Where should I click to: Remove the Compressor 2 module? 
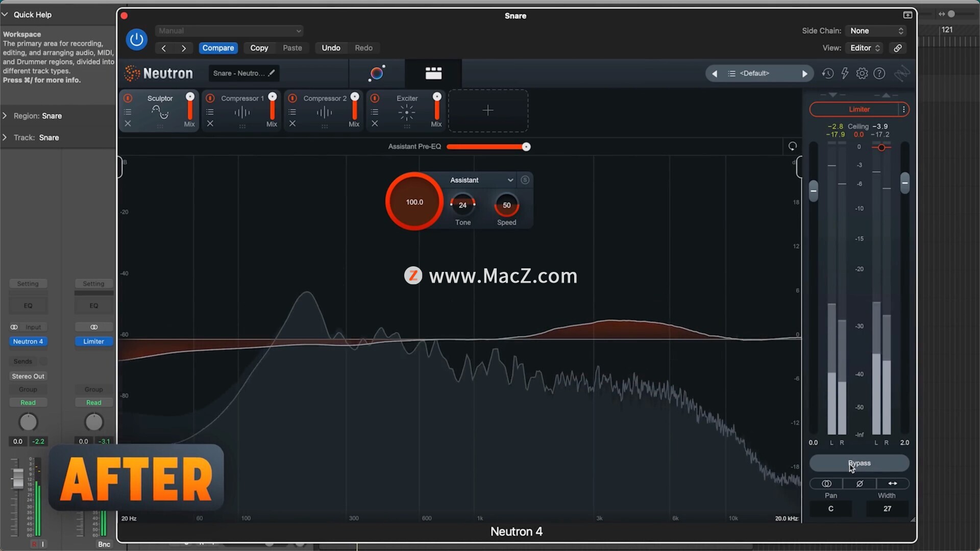point(292,123)
